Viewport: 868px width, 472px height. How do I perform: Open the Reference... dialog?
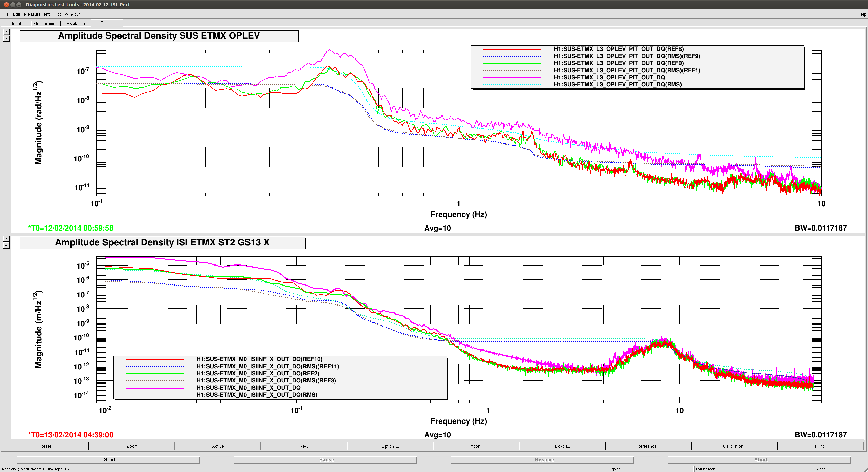click(648, 446)
